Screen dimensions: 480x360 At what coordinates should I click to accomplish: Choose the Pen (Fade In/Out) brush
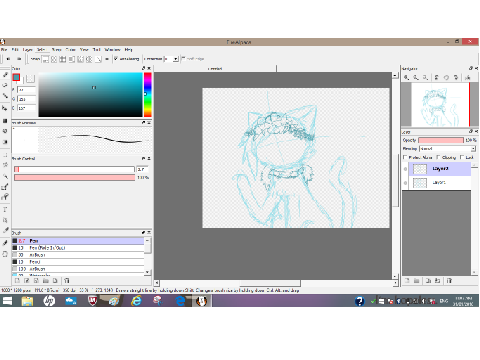tap(78, 248)
